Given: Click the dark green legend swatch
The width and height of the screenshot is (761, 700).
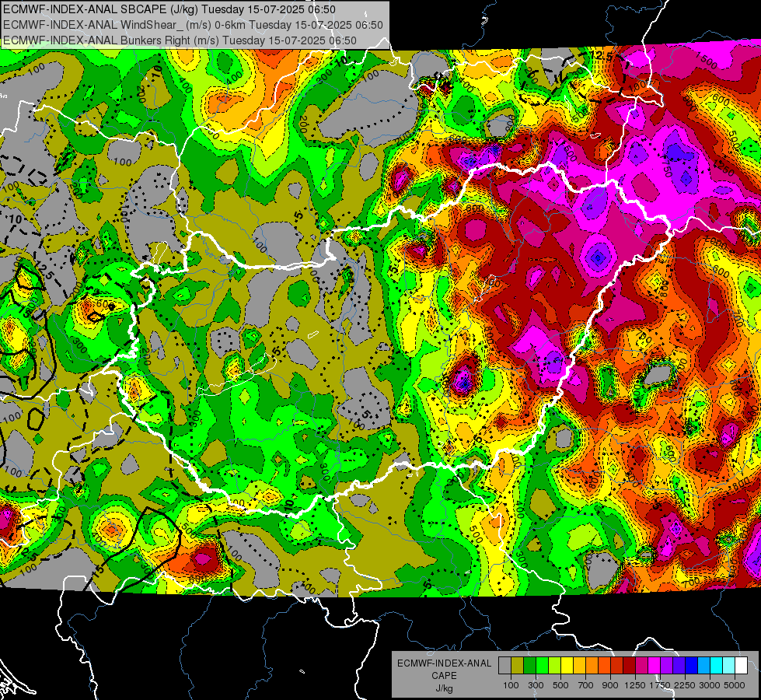Looking at the screenshot, I should (x=530, y=665).
